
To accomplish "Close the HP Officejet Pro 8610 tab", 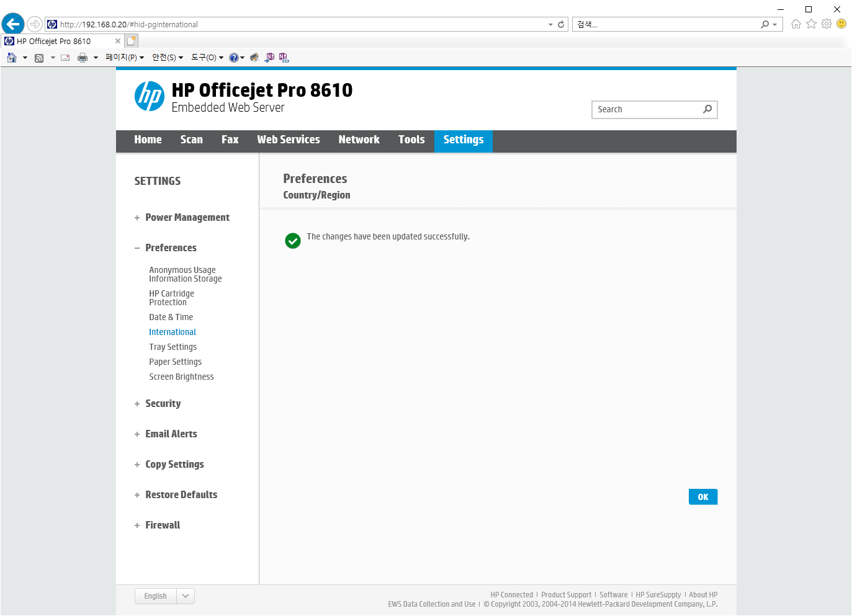I will coord(118,41).
